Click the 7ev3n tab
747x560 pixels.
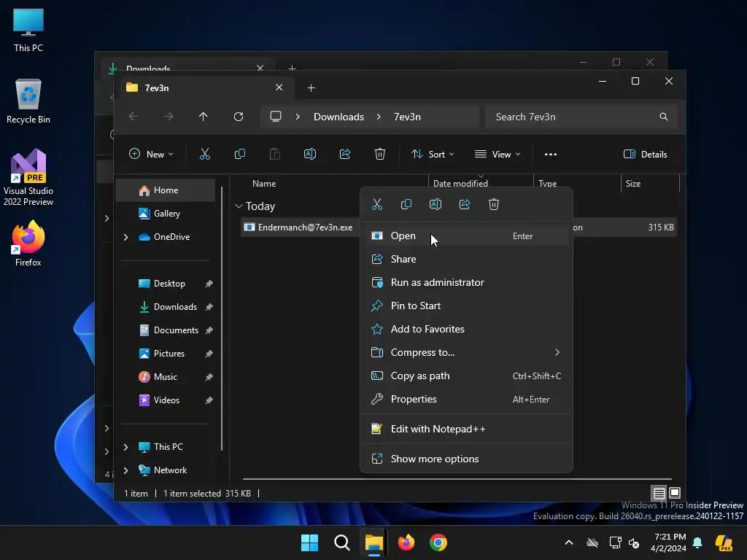pyautogui.click(x=205, y=87)
